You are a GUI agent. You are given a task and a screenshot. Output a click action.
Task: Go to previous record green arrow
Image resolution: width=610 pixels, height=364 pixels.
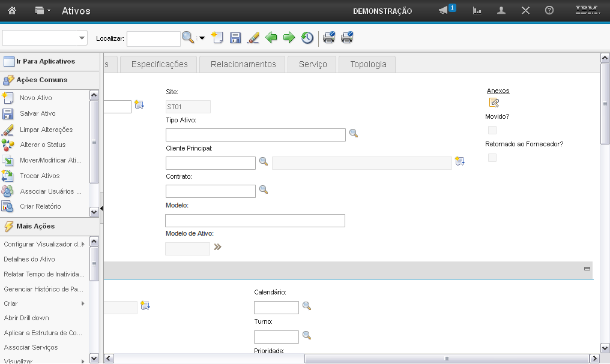[x=271, y=38]
